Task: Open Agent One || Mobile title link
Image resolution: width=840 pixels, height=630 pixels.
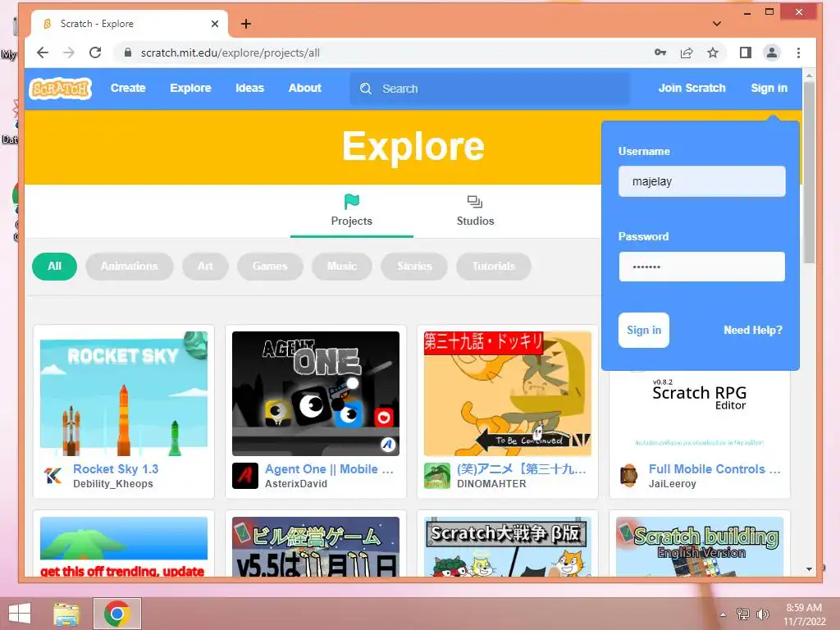Action: (330, 468)
